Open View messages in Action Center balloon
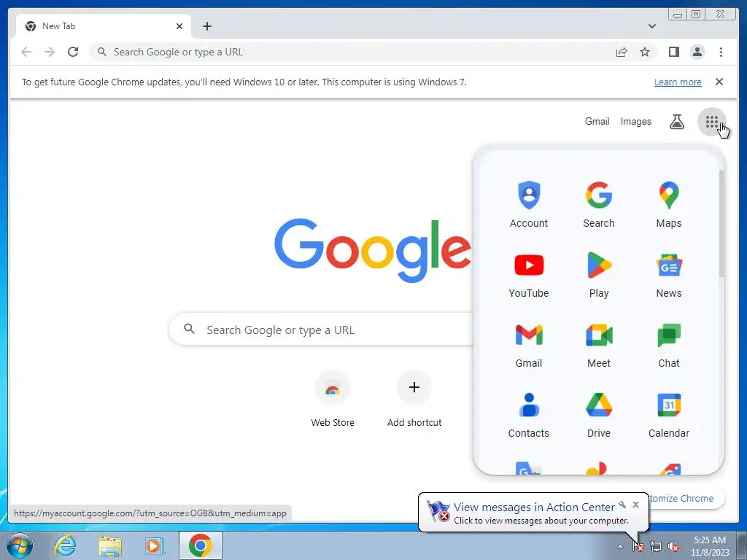This screenshot has height=560, width=747. pyautogui.click(x=533, y=513)
